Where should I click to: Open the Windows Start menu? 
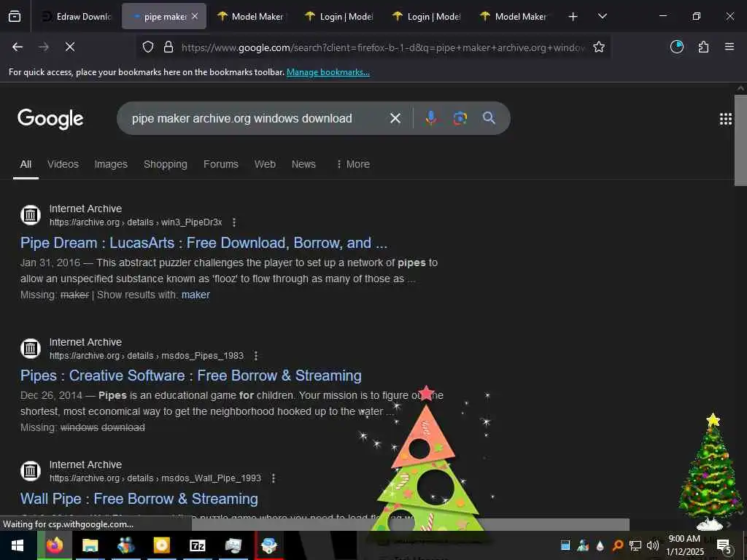pos(18,545)
